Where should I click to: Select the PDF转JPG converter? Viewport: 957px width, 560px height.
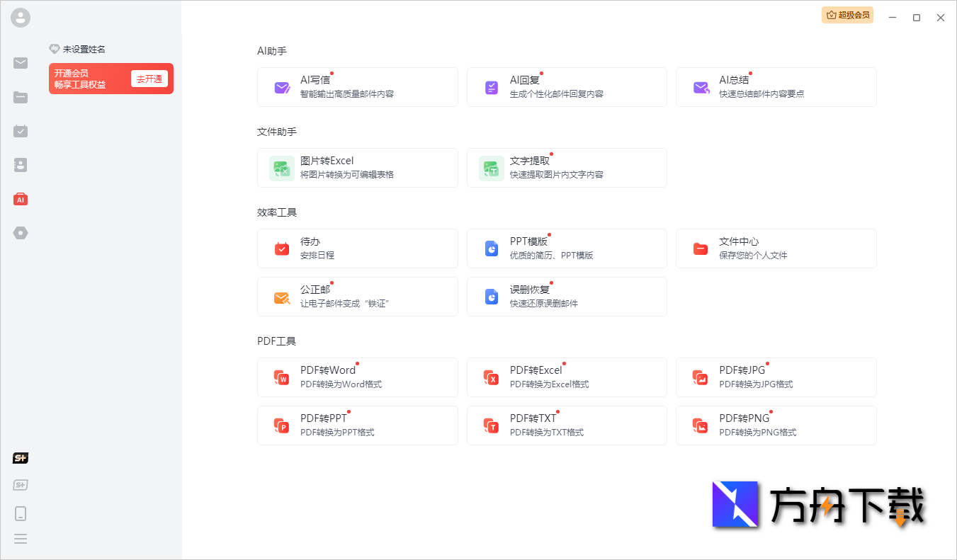pyautogui.click(x=776, y=377)
